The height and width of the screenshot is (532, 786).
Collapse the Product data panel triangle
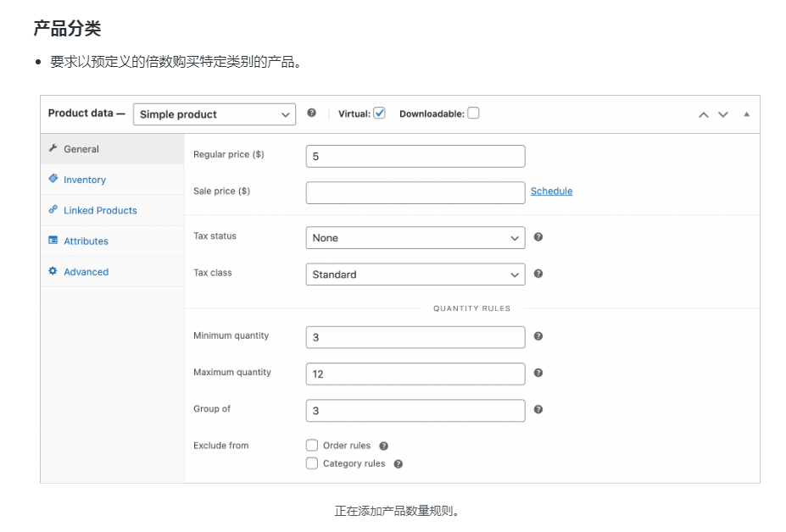click(746, 114)
